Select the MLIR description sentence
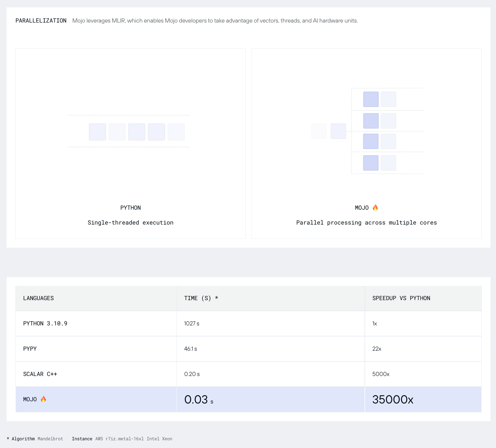 [215, 21]
